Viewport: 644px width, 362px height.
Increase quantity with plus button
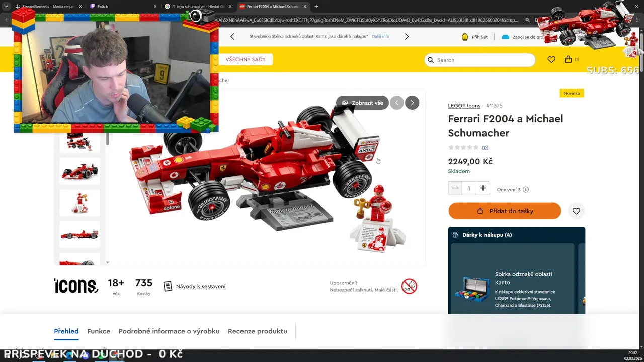pyautogui.click(x=483, y=188)
